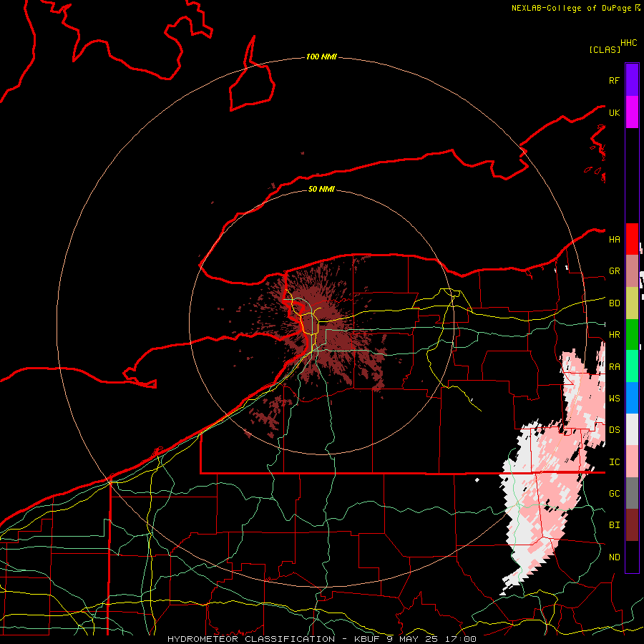Click the BI dark red legend swatch

tap(632, 525)
